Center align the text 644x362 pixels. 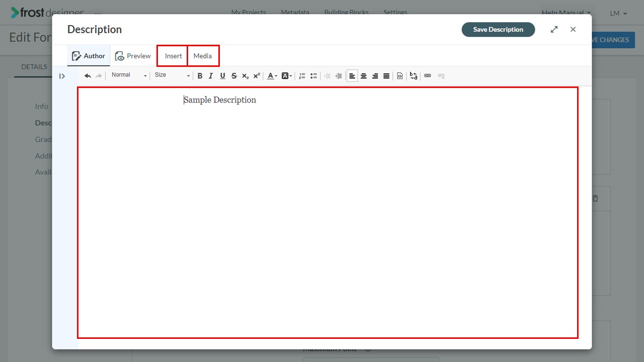[x=364, y=76]
